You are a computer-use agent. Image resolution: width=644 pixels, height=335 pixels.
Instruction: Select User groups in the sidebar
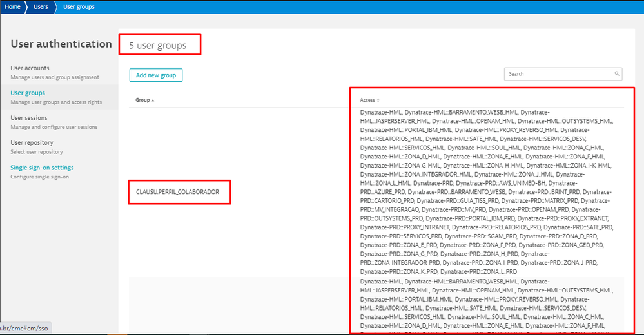(28, 93)
